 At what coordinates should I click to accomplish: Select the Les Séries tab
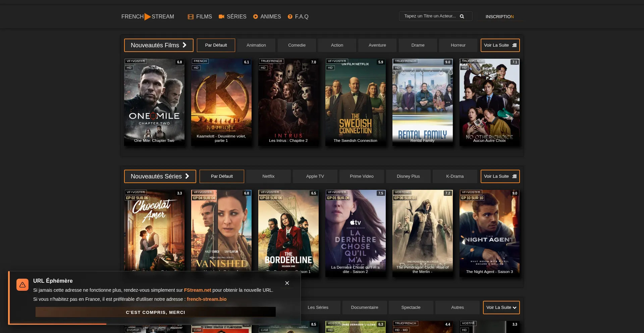coord(318,308)
